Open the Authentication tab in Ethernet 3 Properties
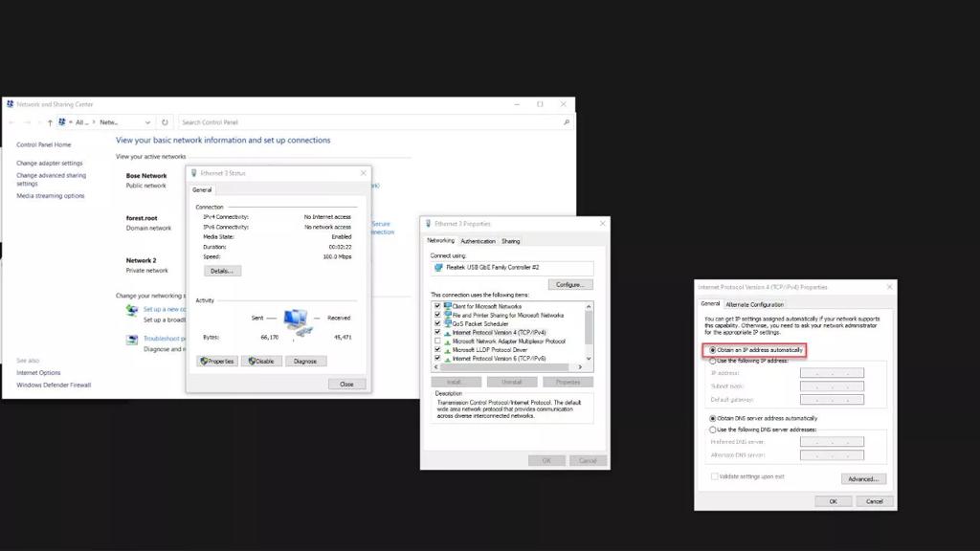The width and height of the screenshot is (980, 551). point(478,241)
